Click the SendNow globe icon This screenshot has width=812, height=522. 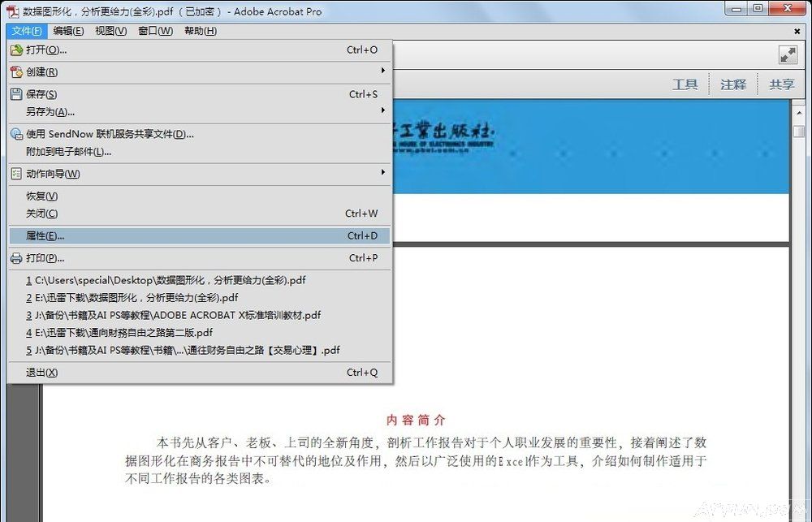[16, 134]
